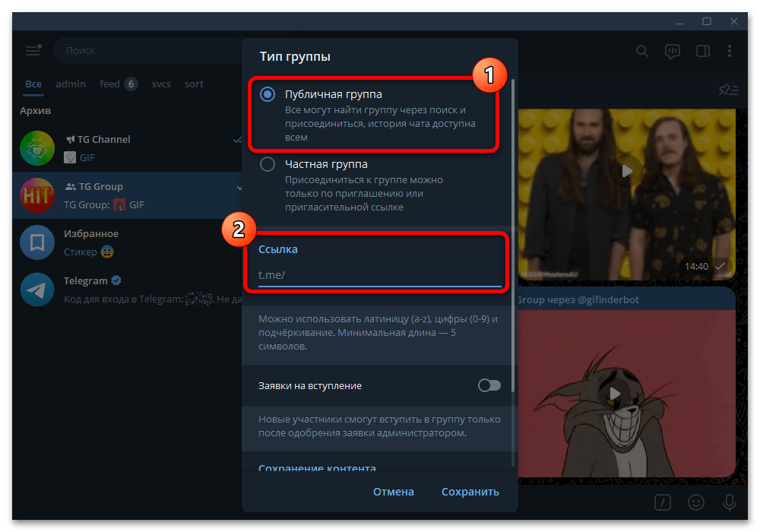The image size is (760, 532).
Task: Select Публичная группа radio button
Action: pos(268,94)
